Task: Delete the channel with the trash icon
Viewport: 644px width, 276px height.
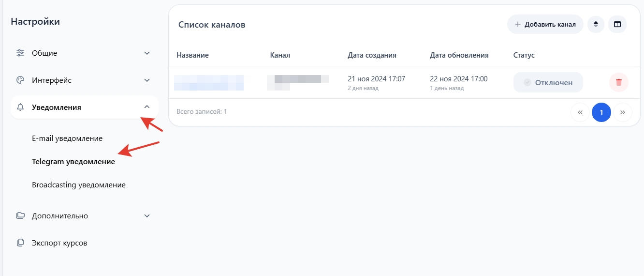Action: click(x=618, y=82)
